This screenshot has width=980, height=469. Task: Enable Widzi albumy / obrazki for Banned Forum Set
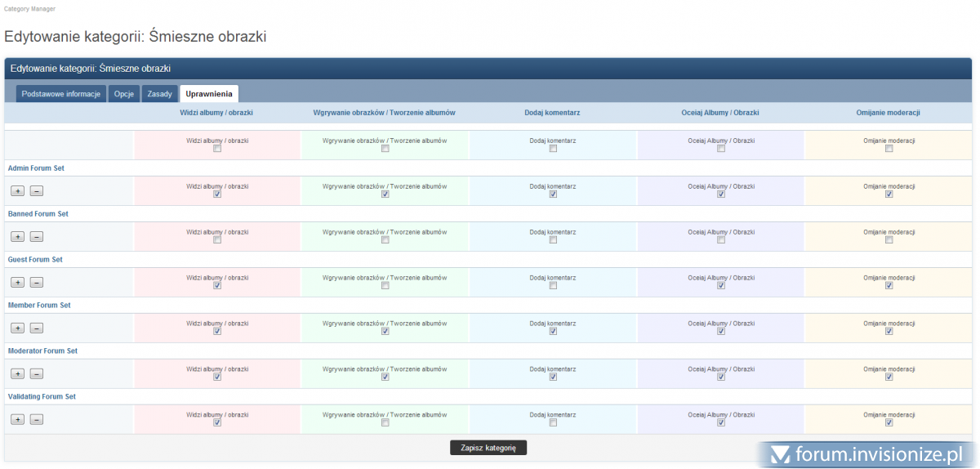click(x=217, y=240)
